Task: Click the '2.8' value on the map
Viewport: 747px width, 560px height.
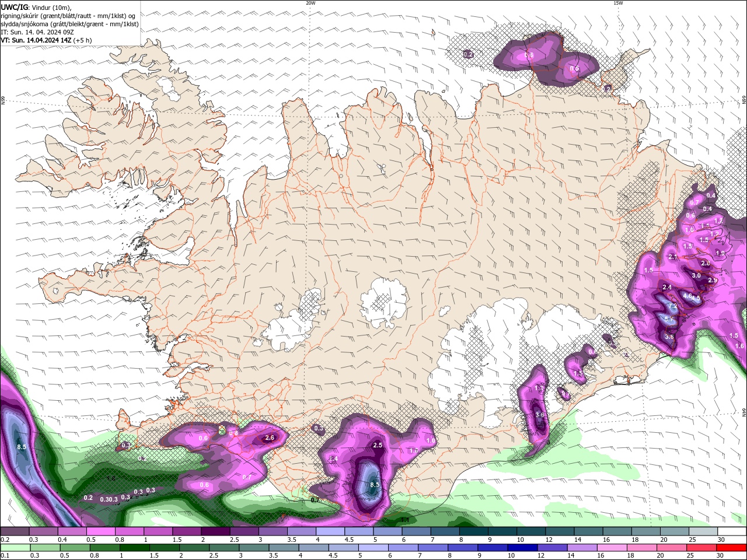Action: point(706,264)
